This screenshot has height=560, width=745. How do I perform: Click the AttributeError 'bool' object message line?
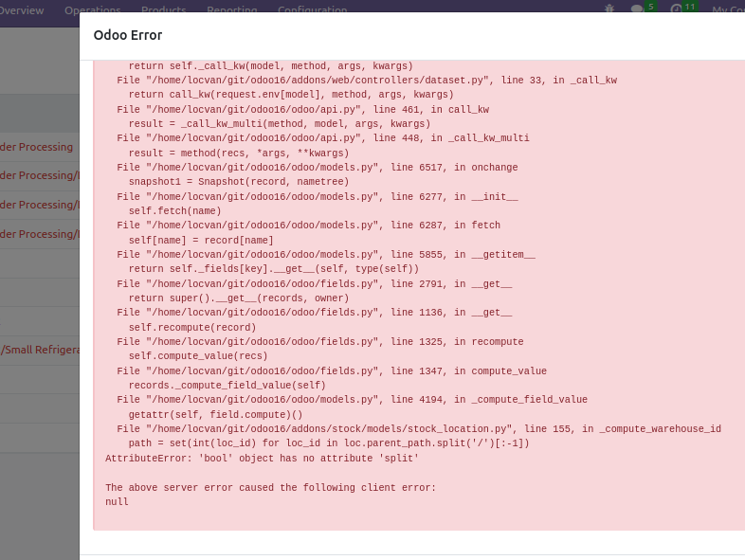(x=262, y=459)
